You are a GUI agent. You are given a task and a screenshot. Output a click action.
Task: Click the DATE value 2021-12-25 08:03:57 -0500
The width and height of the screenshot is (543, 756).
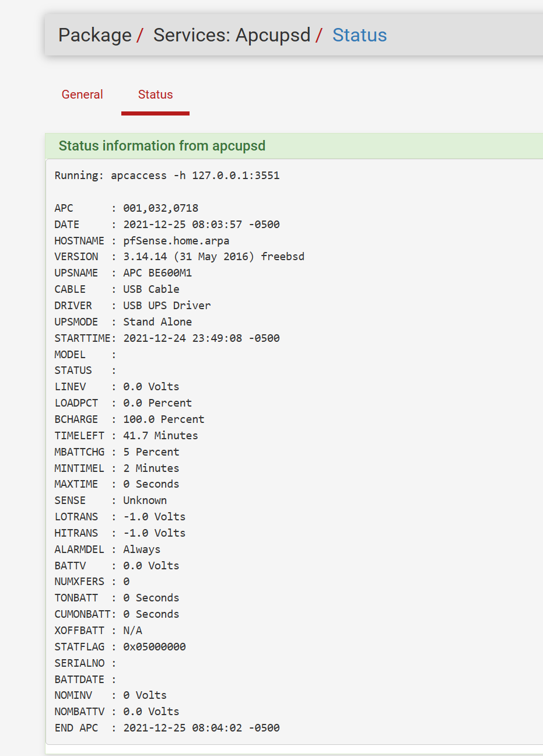click(x=202, y=225)
